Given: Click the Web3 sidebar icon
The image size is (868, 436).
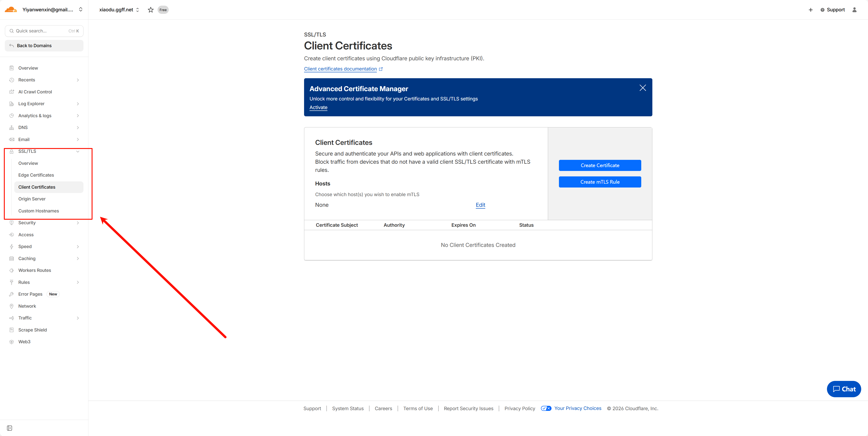Looking at the screenshot, I should (12, 342).
